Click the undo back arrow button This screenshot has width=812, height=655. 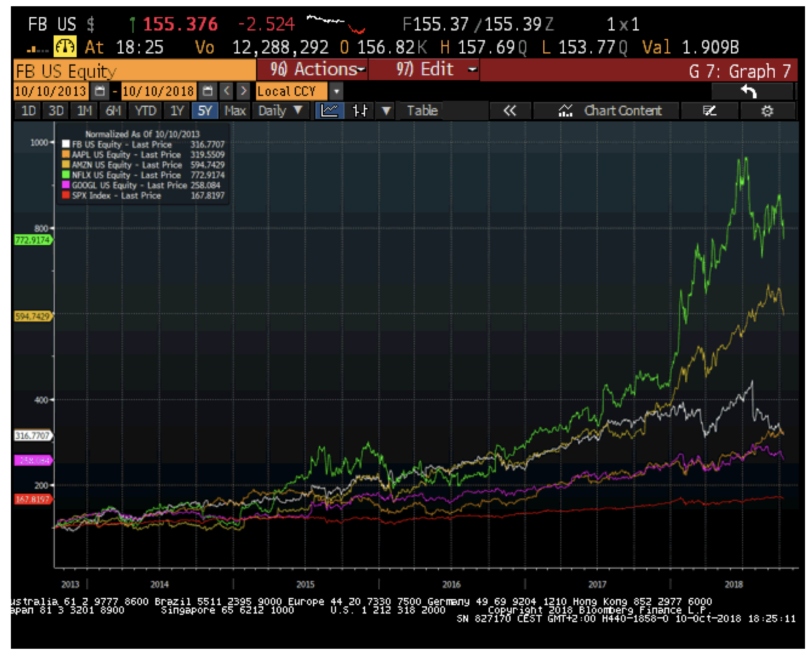coord(749,92)
